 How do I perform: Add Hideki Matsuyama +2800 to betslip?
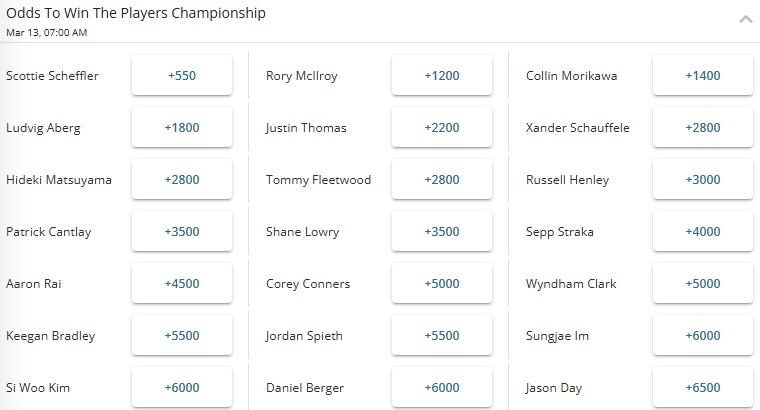182,180
